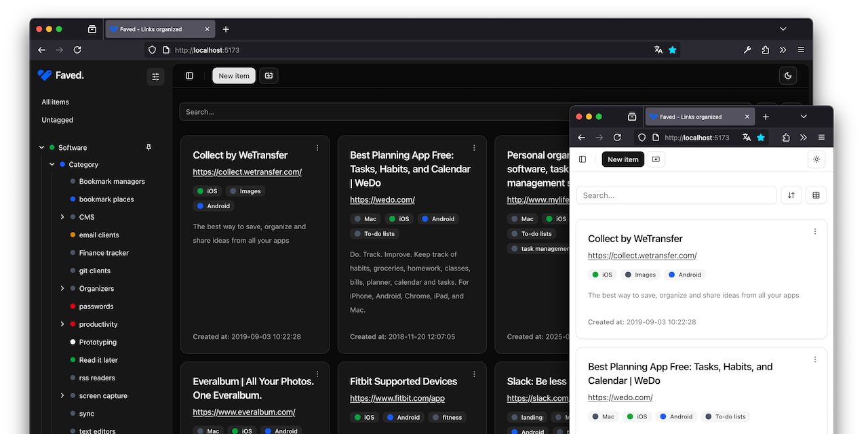868x434 pixels.
Task: Click bookmark star in light window address bar
Action: 761,138
